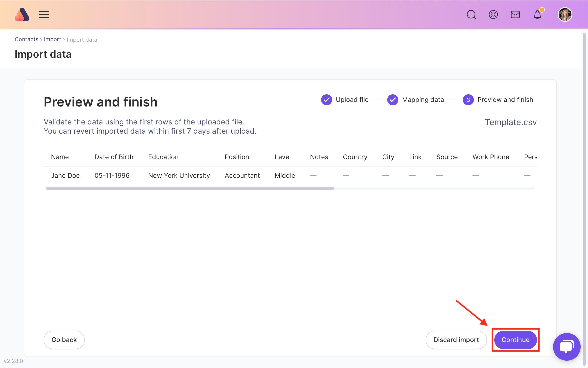The height and width of the screenshot is (368, 588).
Task: Click the Country column header
Action: click(355, 157)
